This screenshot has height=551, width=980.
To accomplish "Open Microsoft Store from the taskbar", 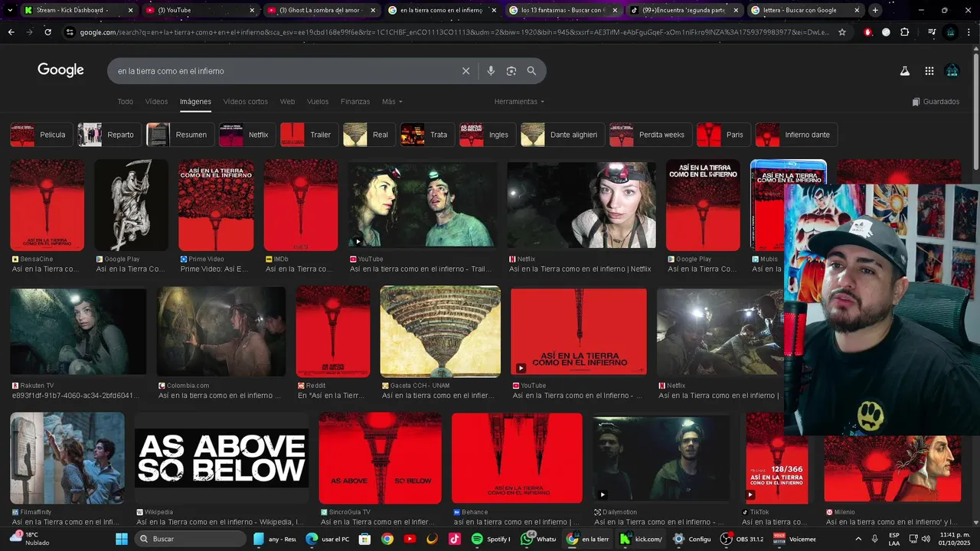I will 364,539.
